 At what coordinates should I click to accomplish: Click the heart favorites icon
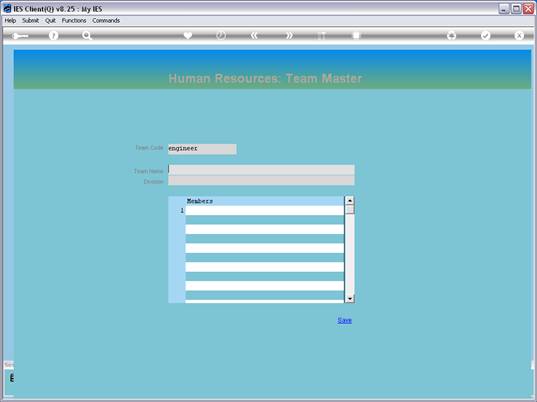click(188, 35)
